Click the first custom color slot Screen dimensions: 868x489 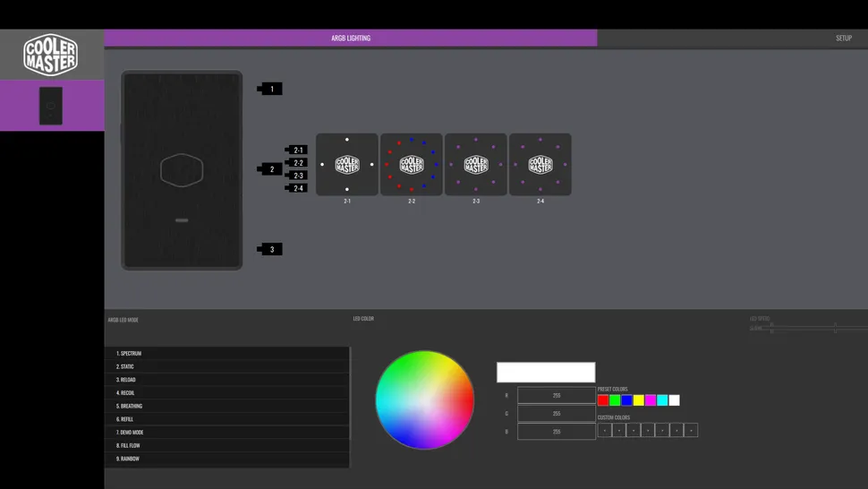click(604, 431)
